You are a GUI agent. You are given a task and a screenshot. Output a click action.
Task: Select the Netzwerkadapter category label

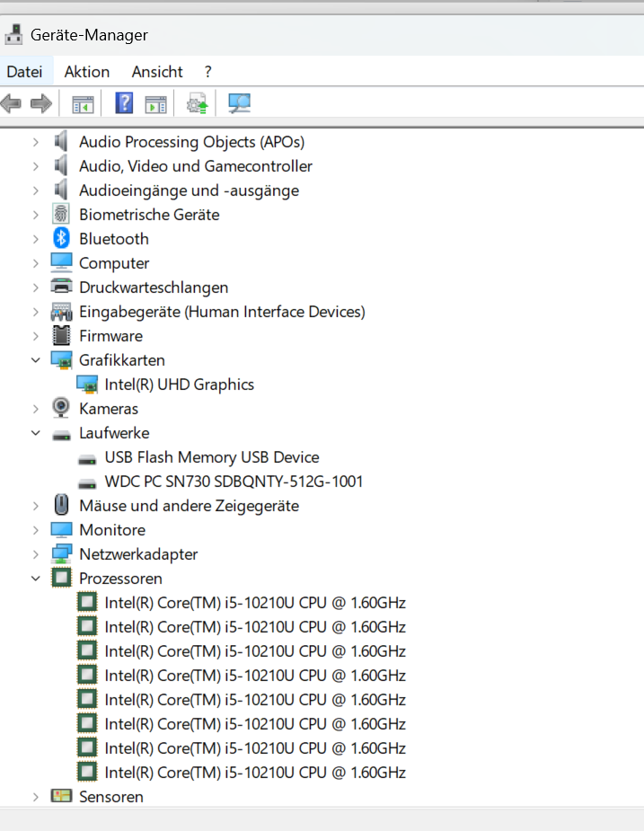(x=138, y=554)
